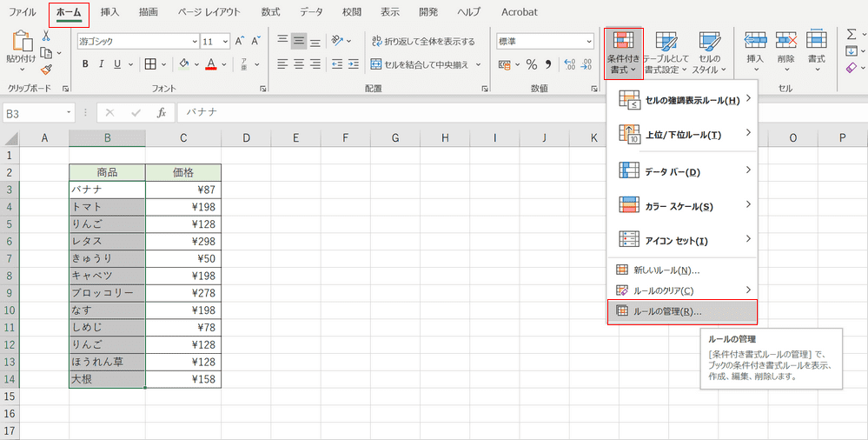Click the Borders icon
This screenshot has width=868, height=440.
150,64
